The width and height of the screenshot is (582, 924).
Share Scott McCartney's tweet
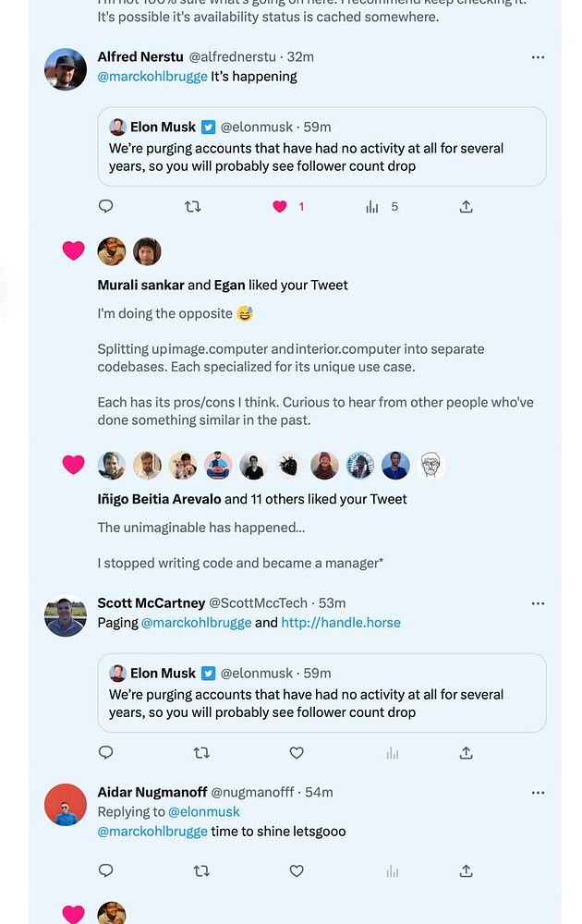[x=467, y=753]
